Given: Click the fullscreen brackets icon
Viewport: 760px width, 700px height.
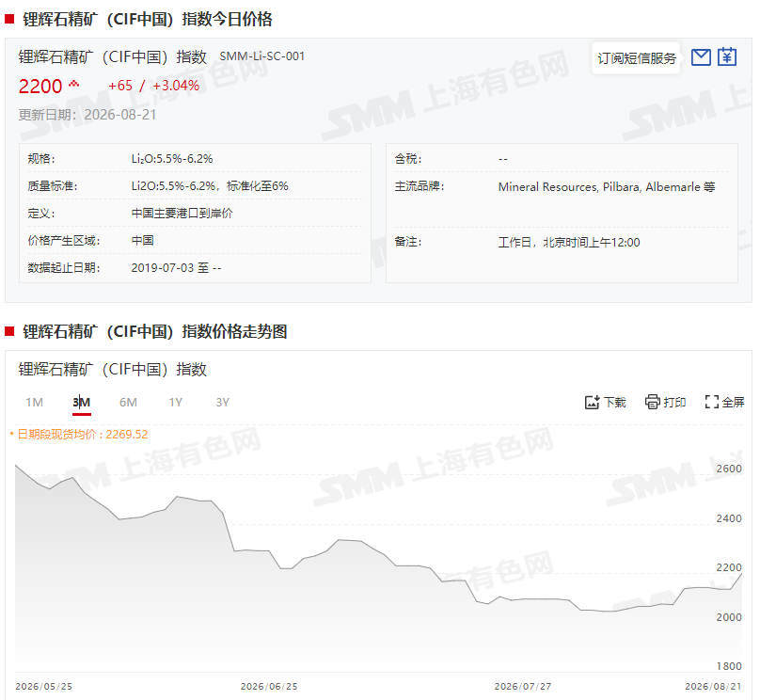Looking at the screenshot, I should 711,402.
